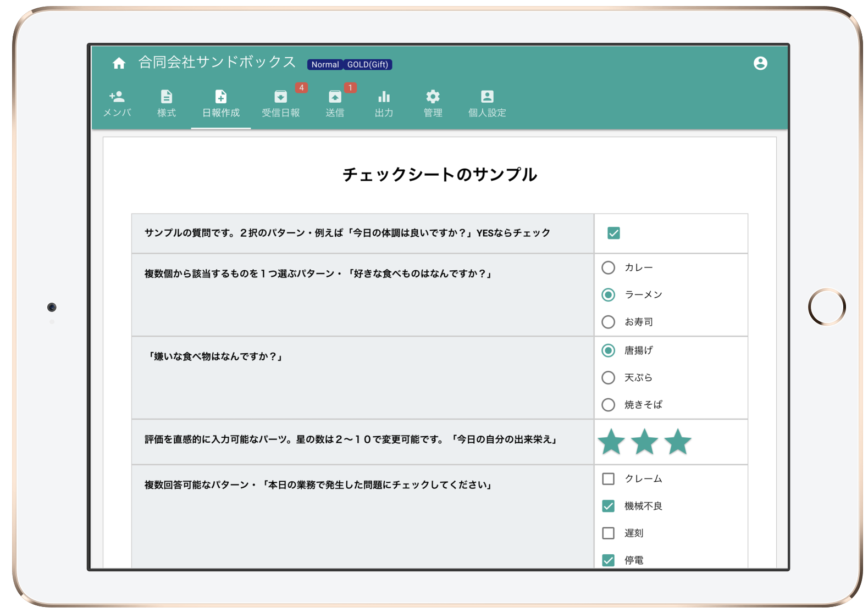Switch to the 個人設定 tab label

(487, 113)
